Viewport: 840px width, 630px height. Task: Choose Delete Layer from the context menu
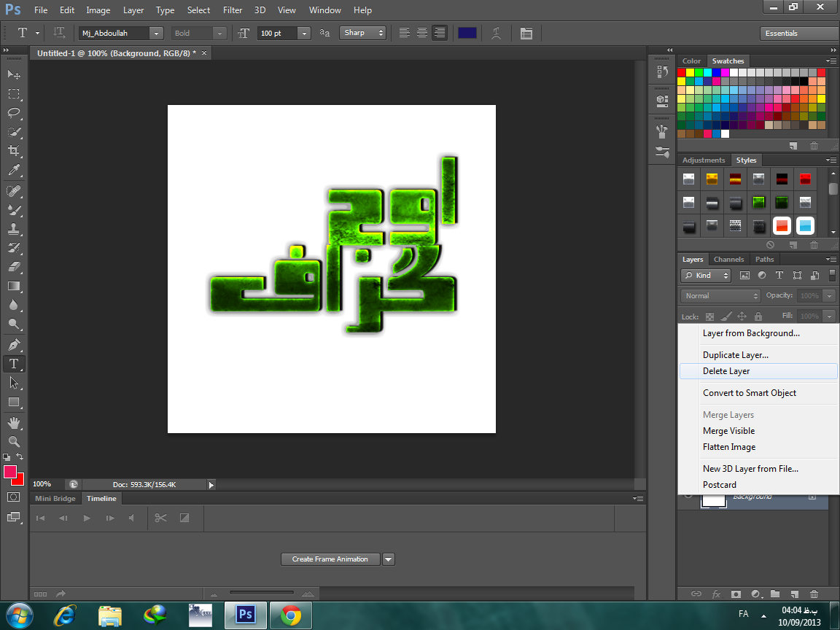[726, 371]
